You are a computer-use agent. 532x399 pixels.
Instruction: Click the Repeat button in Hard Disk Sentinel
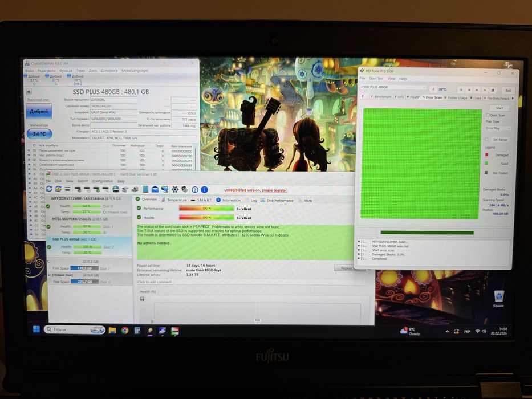346,268
